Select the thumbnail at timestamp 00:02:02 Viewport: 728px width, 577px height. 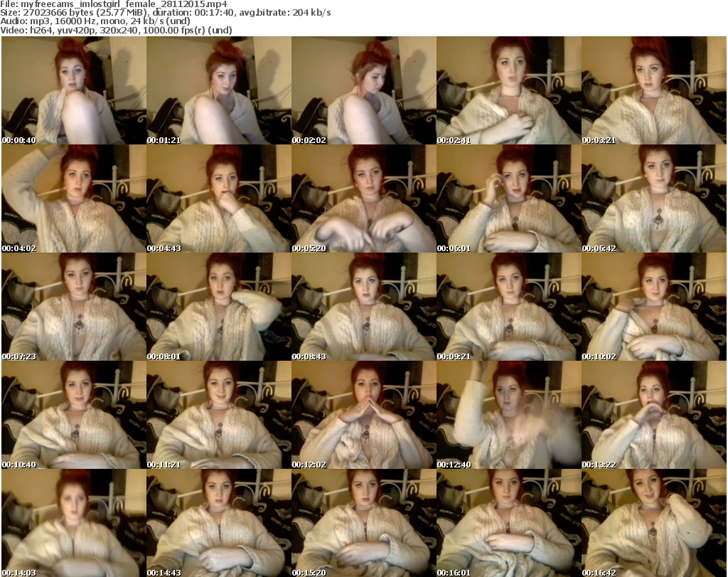point(363,90)
